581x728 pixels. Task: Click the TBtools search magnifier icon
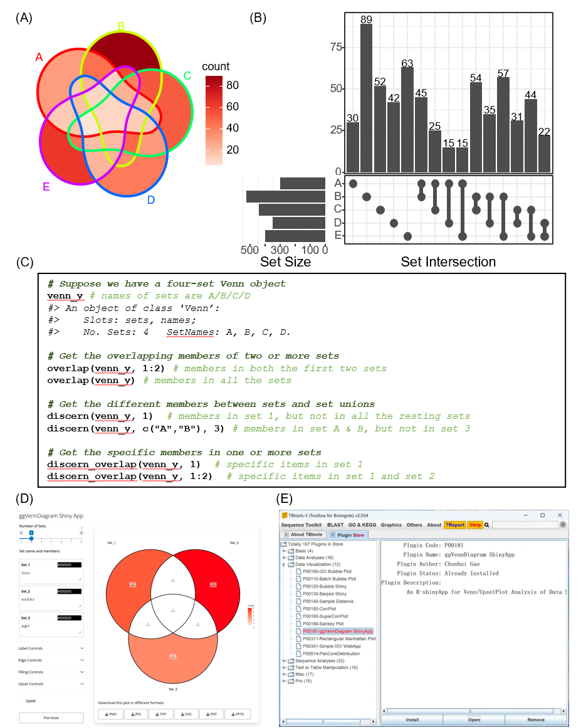[486, 525]
